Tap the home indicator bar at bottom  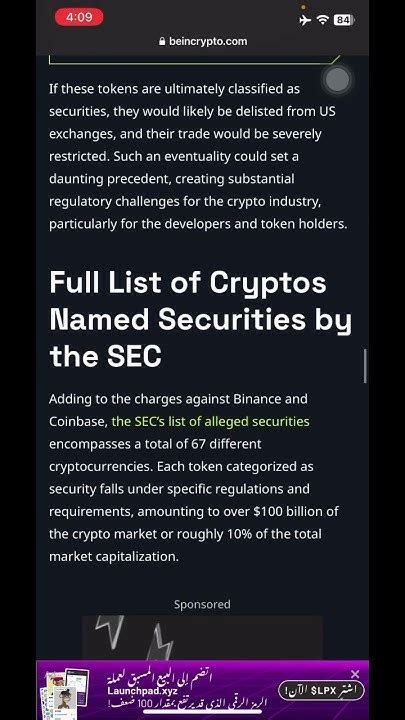[202, 712]
